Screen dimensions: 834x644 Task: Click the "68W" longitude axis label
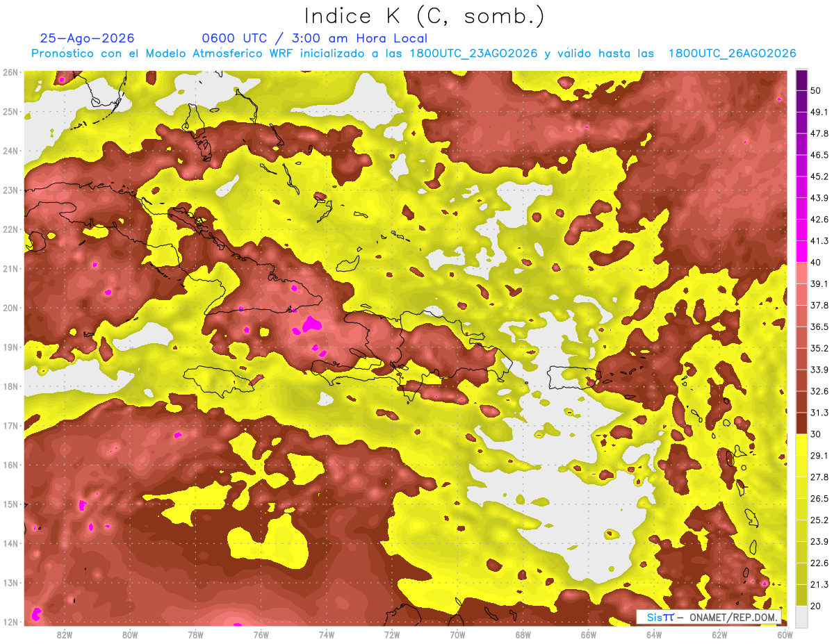pos(523,634)
